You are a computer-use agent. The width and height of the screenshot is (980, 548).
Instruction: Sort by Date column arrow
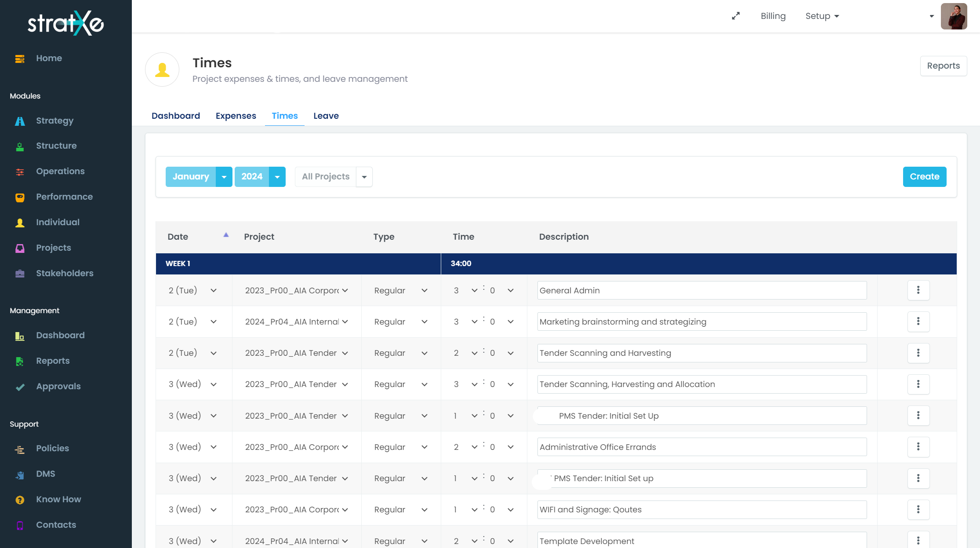[226, 235]
